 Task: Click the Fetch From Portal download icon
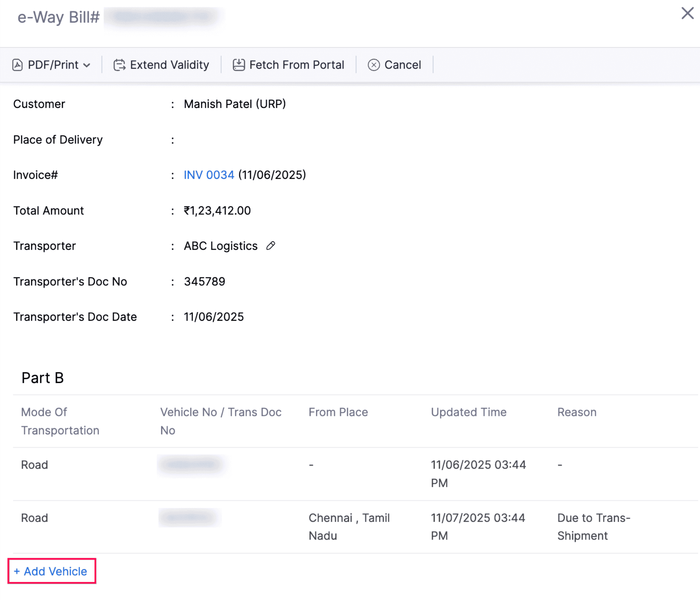point(239,65)
